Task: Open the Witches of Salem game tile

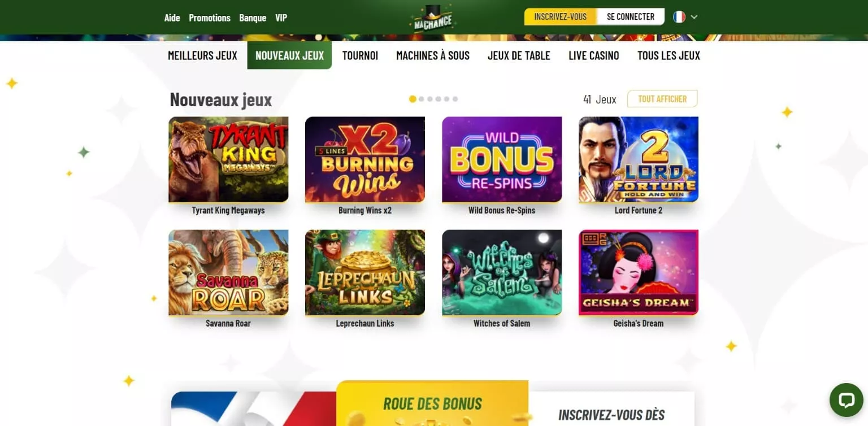Action: click(x=502, y=272)
